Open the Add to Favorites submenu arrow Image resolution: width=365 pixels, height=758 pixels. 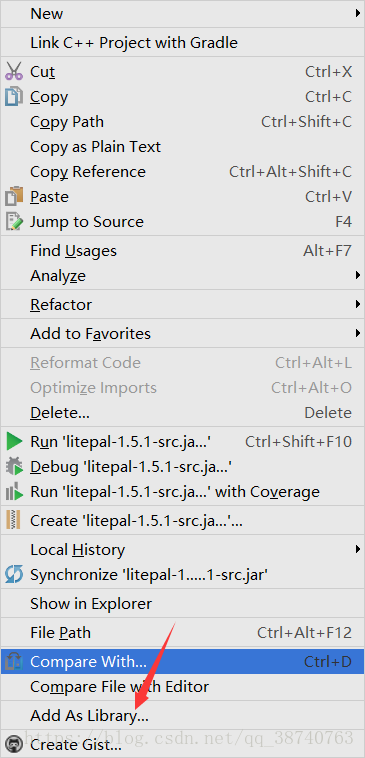coord(357,334)
